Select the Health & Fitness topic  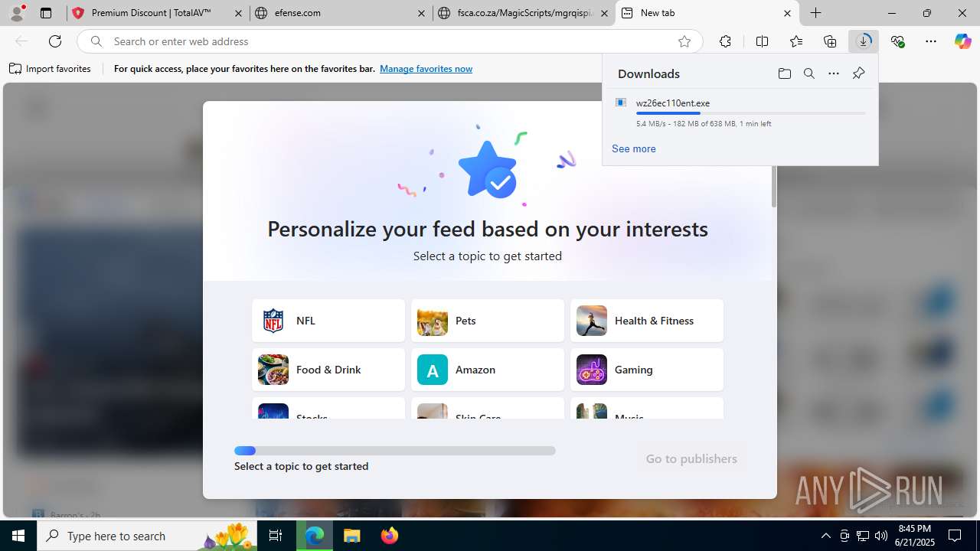[x=647, y=321]
